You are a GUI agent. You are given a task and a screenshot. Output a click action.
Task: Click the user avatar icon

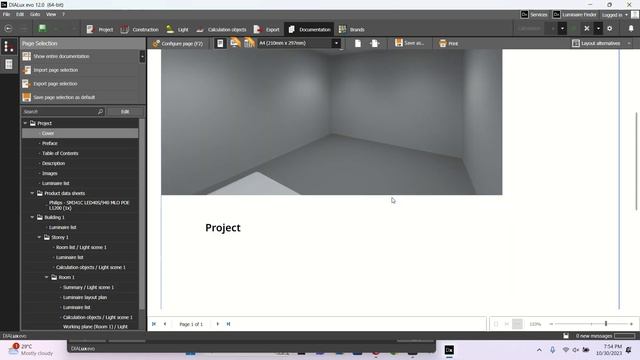coord(635,15)
